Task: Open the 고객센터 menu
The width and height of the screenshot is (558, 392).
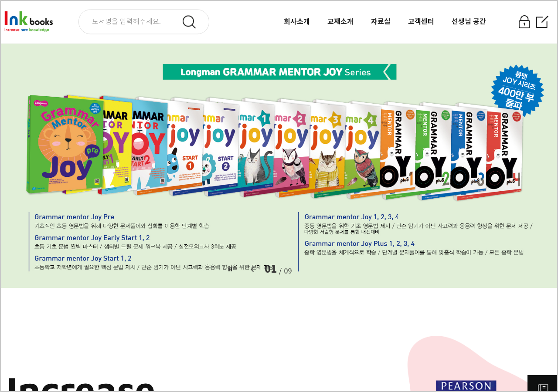Action: (421, 21)
